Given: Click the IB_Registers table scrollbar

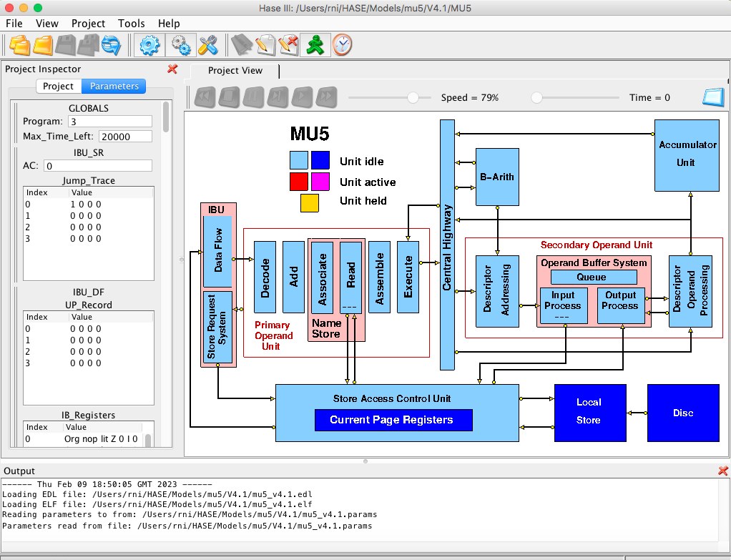Looking at the screenshot, I should [148, 440].
